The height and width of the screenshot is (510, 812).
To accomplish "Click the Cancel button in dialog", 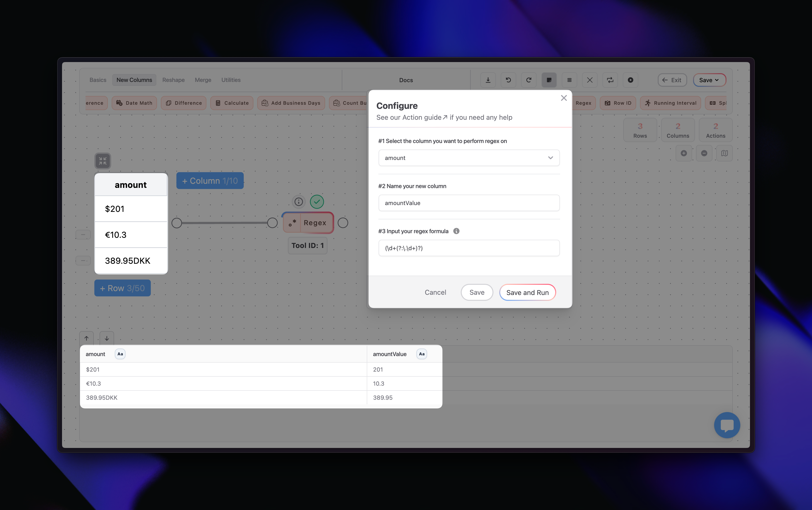I will click(x=435, y=292).
